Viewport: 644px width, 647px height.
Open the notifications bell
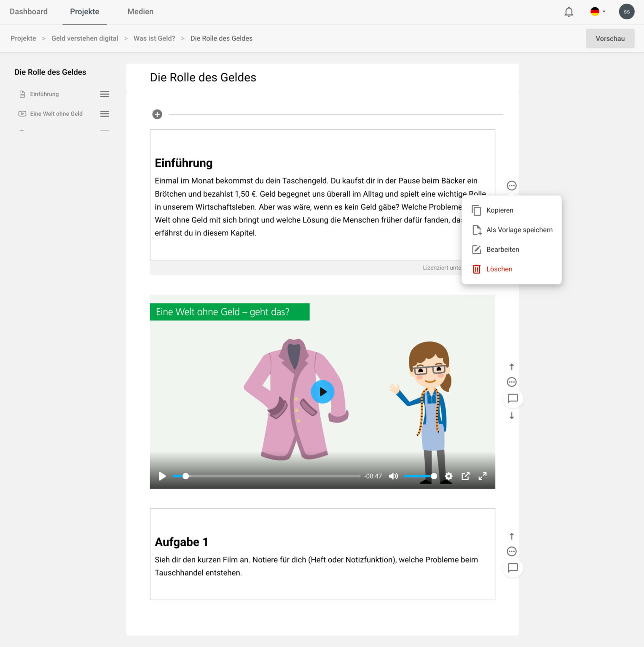click(569, 12)
